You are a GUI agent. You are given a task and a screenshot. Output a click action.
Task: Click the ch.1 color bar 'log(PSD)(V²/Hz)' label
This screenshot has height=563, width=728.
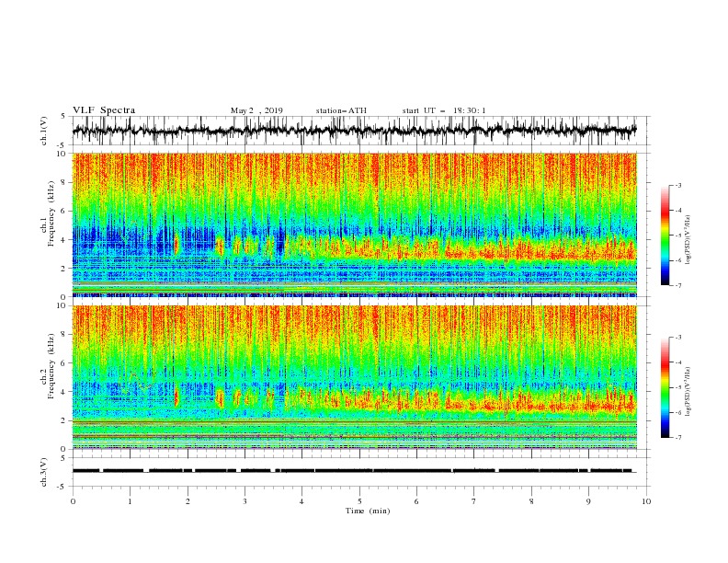pyautogui.click(x=688, y=240)
